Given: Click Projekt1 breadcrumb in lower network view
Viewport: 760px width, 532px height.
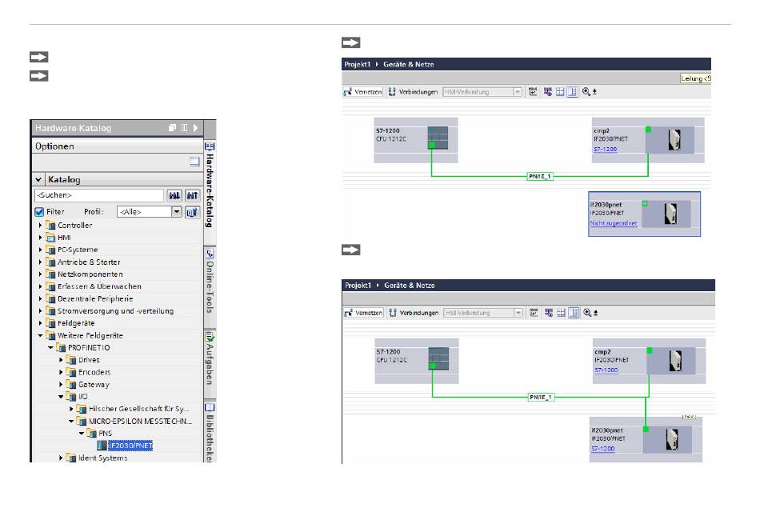Looking at the screenshot, I should click(x=358, y=286).
